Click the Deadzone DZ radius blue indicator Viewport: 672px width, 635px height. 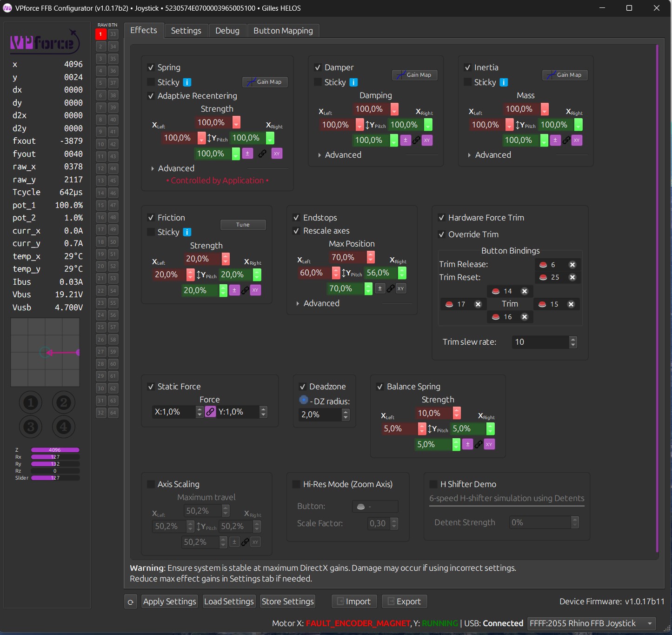[304, 400]
